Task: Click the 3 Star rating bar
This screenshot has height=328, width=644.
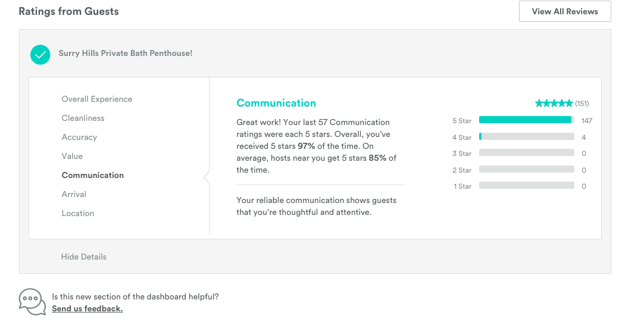Action: coord(527,153)
